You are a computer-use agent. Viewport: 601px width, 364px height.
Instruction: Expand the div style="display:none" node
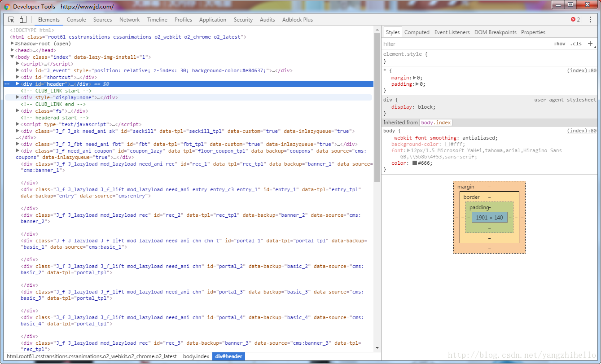click(x=18, y=97)
